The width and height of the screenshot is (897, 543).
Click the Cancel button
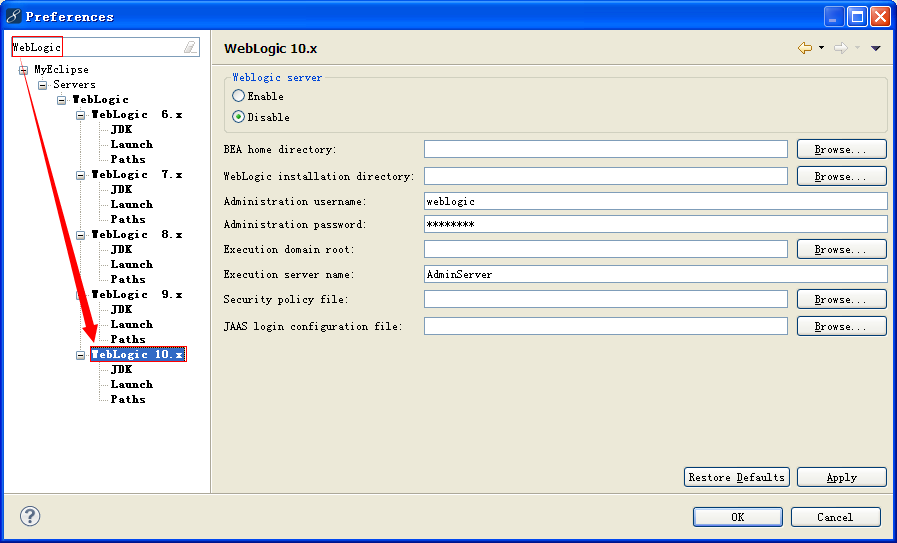(836, 517)
